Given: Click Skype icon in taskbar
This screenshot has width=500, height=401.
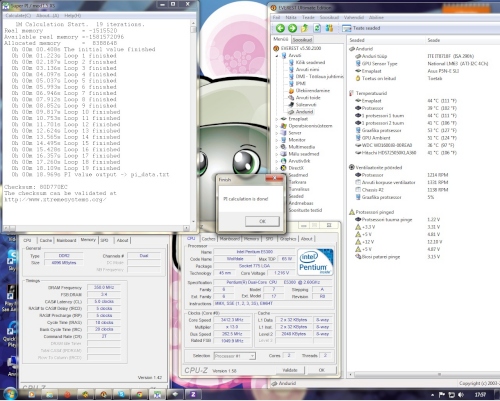Looking at the screenshot, I should click(x=121, y=395).
